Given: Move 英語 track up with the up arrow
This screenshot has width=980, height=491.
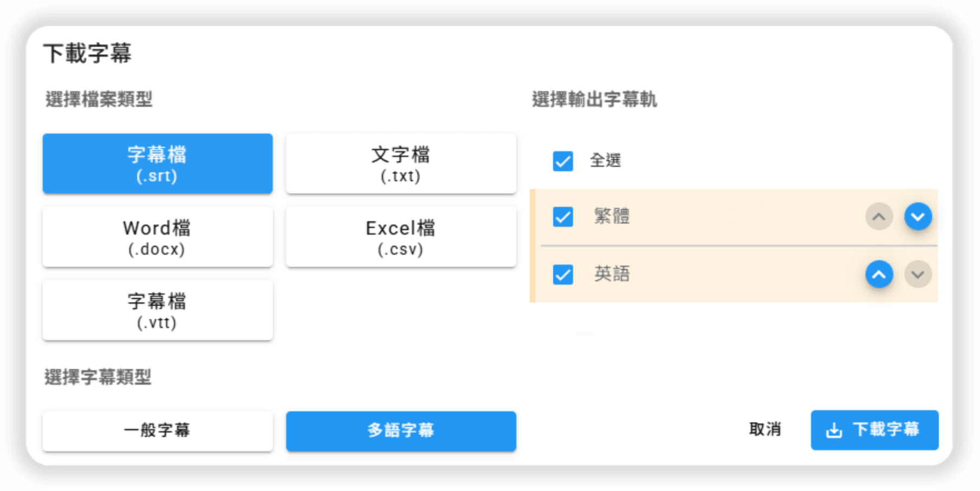Looking at the screenshot, I should pos(880,274).
